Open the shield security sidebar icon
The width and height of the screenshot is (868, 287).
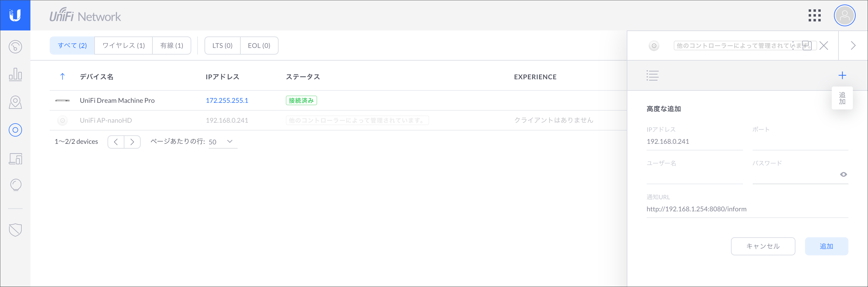15,230
